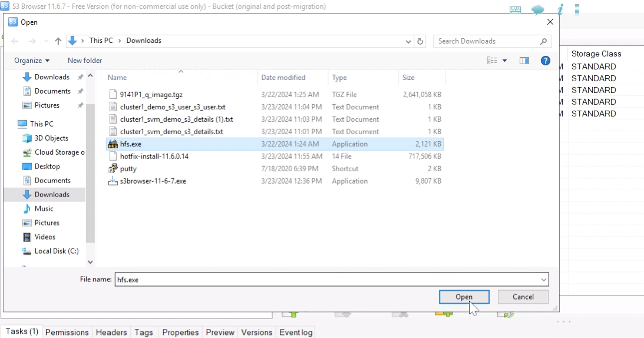Click the New folder button

click(85, 60)
